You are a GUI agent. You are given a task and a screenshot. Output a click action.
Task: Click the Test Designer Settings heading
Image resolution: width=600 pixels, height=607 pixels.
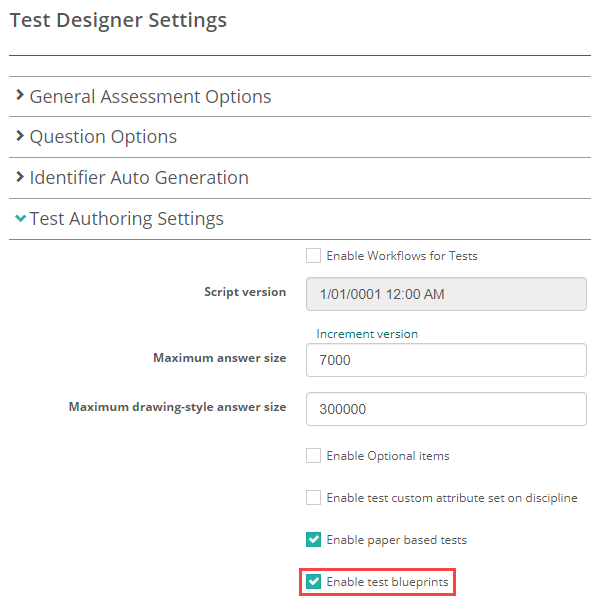(x=118, y=20)
